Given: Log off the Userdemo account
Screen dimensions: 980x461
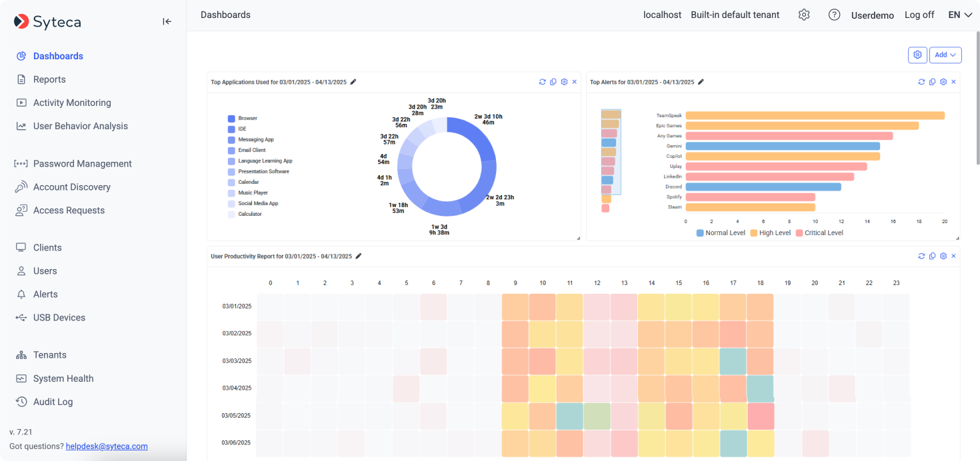Looking at the screenshot, I should pyautogui.click(x=919, y=14).
